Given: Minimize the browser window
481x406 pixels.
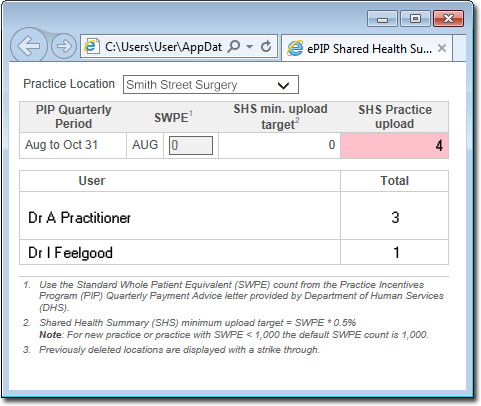Looking at the screenshot, I should point(382,19).
